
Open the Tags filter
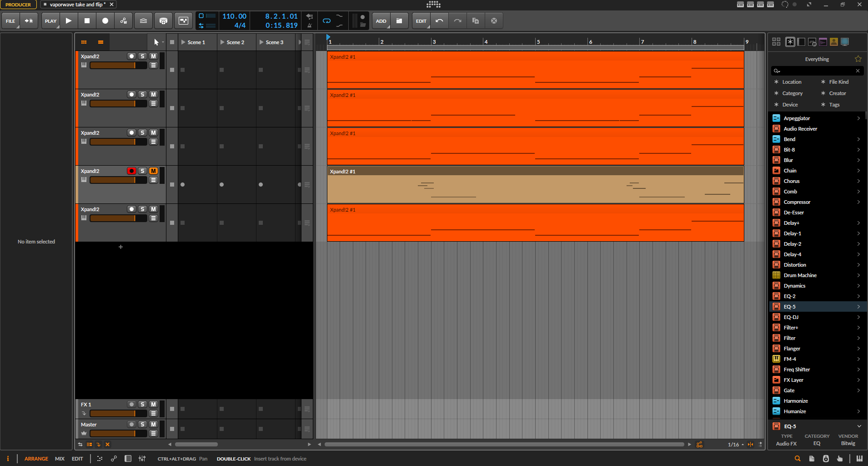point(834,105)
